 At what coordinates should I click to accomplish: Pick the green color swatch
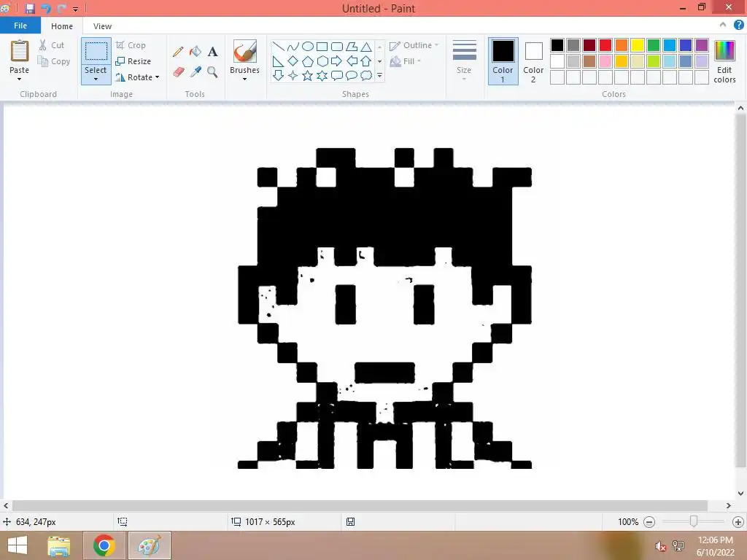tap(654, 45)
